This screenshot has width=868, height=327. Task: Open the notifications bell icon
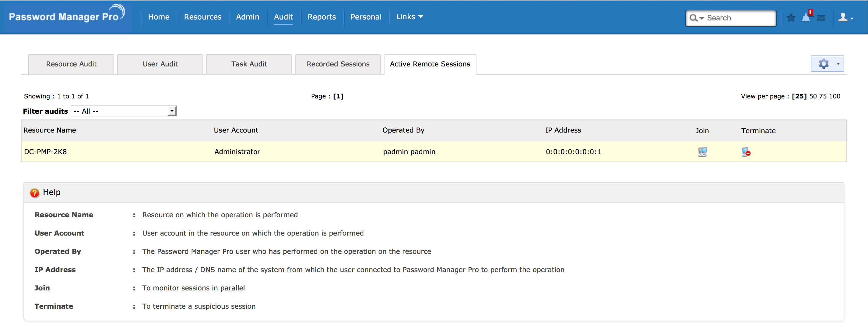(806, 18)
